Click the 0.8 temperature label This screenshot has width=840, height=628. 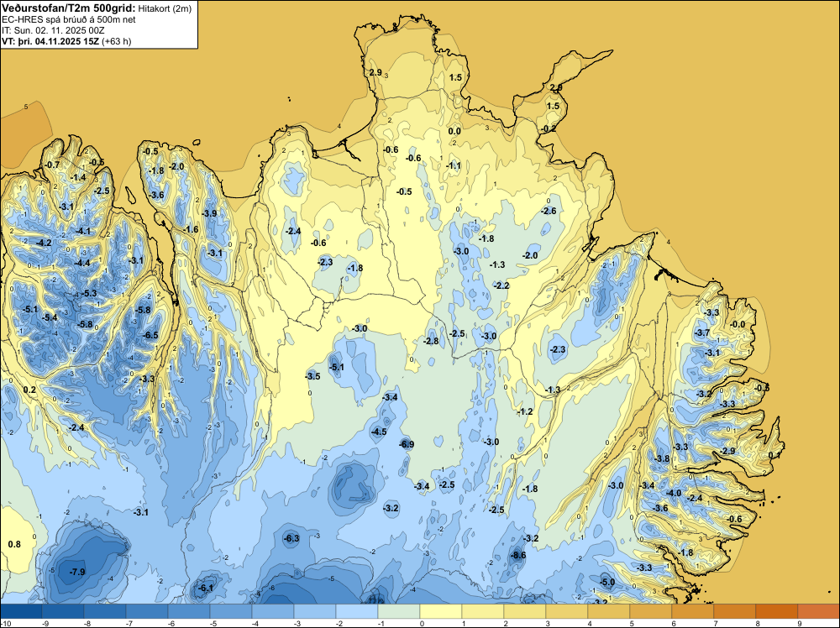click(14, 544)
